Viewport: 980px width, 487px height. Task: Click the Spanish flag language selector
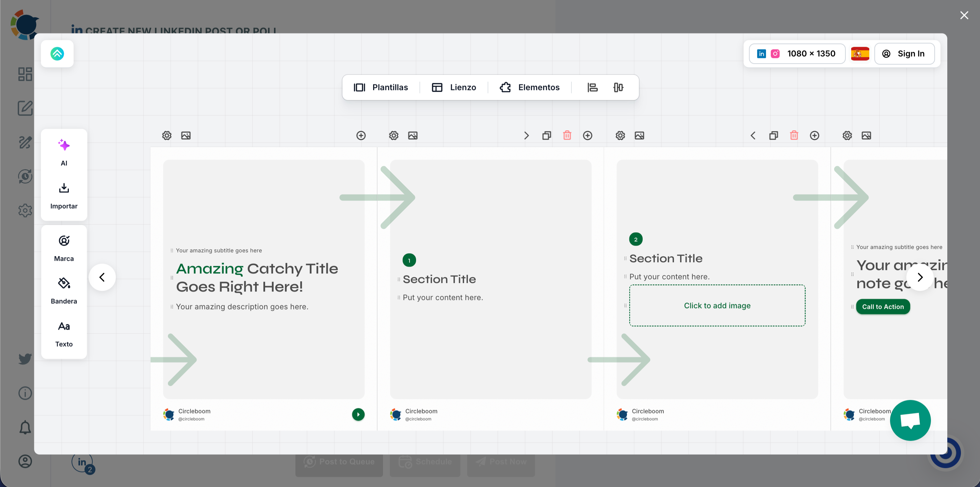[860, 53]
